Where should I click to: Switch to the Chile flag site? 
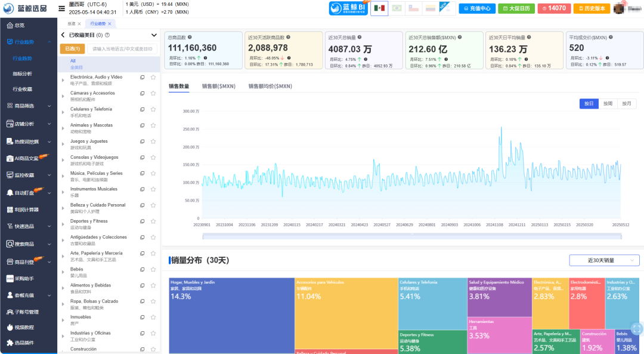414,8
